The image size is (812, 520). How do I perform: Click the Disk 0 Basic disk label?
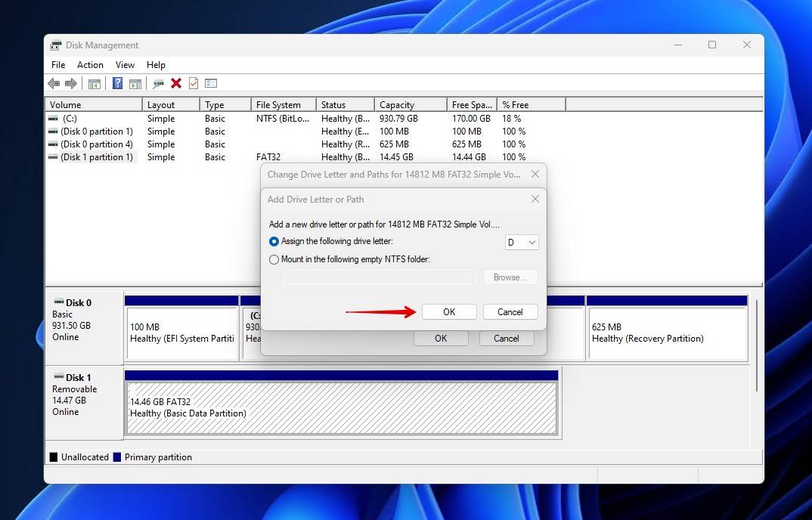pyautogui.click(x=85, y=327)
